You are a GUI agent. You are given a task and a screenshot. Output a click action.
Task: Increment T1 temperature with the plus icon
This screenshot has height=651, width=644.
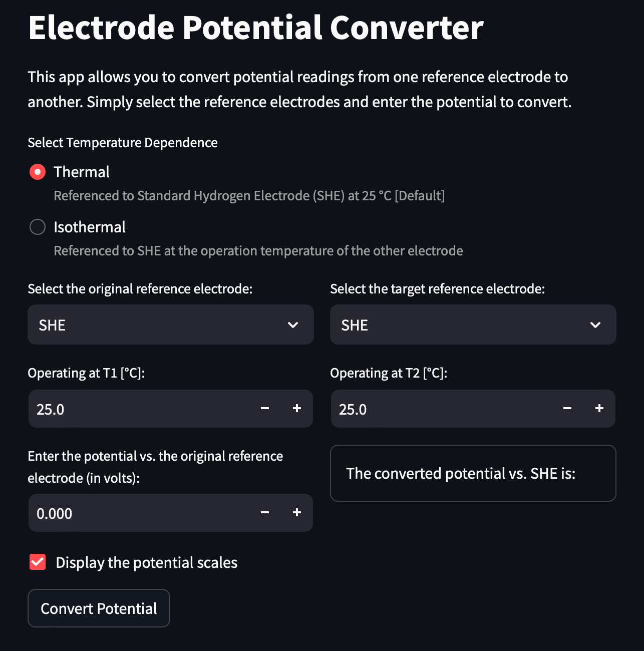(x=296, y=409)
